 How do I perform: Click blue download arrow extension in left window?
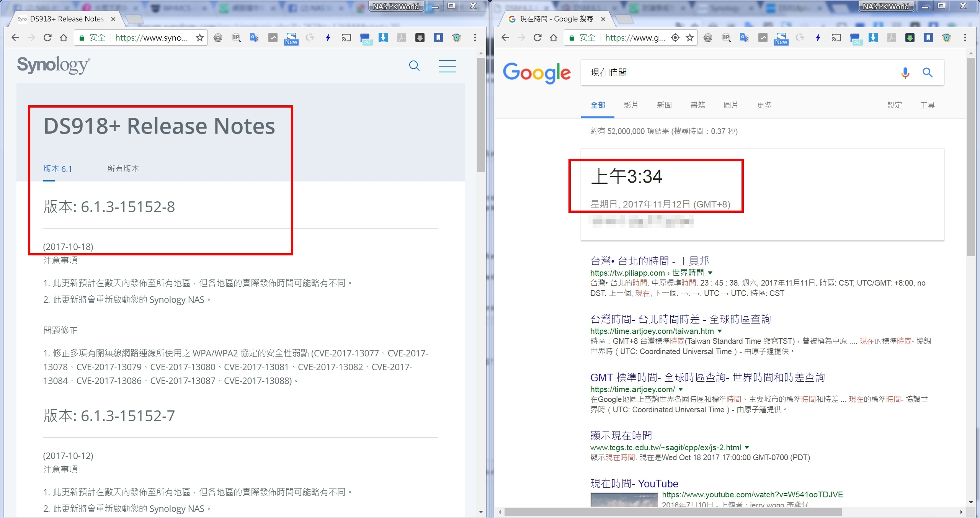[383, 38]
